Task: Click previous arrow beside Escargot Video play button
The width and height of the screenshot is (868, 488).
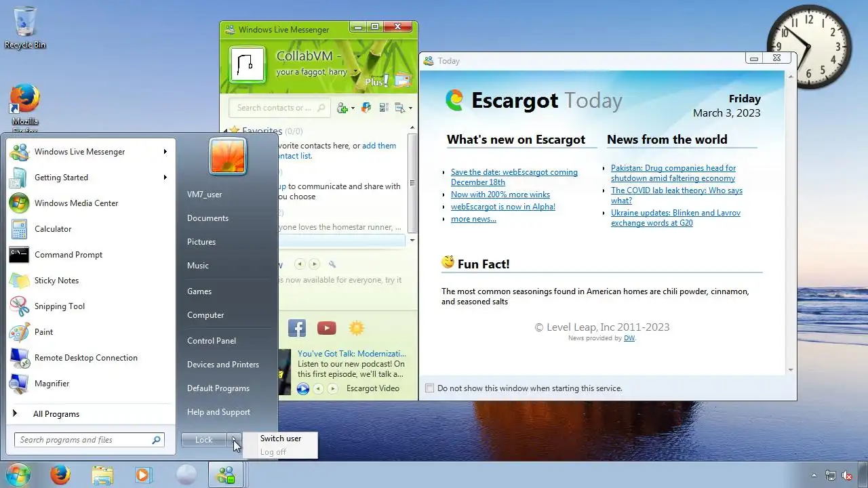Action: (317, 388)
